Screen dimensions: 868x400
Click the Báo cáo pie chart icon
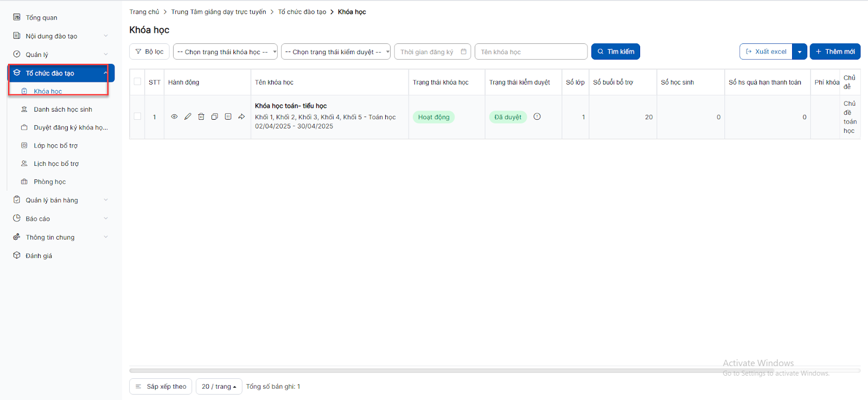coord(17,218)
